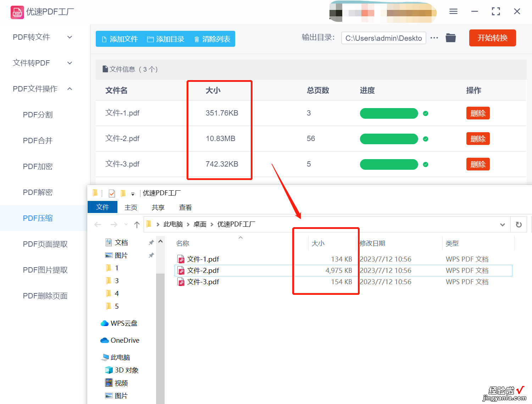This screenshot has width=532, height=404.
Task: Select PDF加密 in the sidebar
Action: (x=38, y=167)
